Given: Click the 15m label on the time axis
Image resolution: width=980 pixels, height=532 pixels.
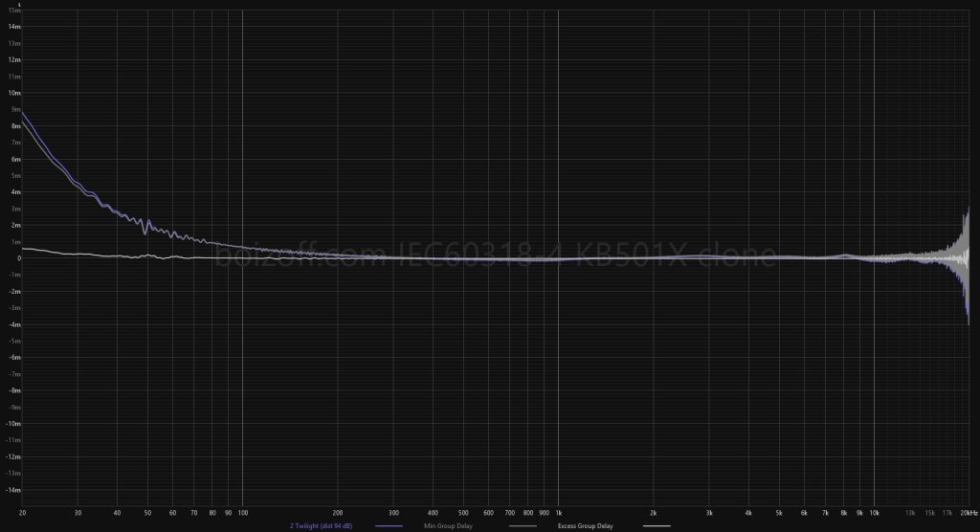Looking at the screenshot, I should [13, 11].
